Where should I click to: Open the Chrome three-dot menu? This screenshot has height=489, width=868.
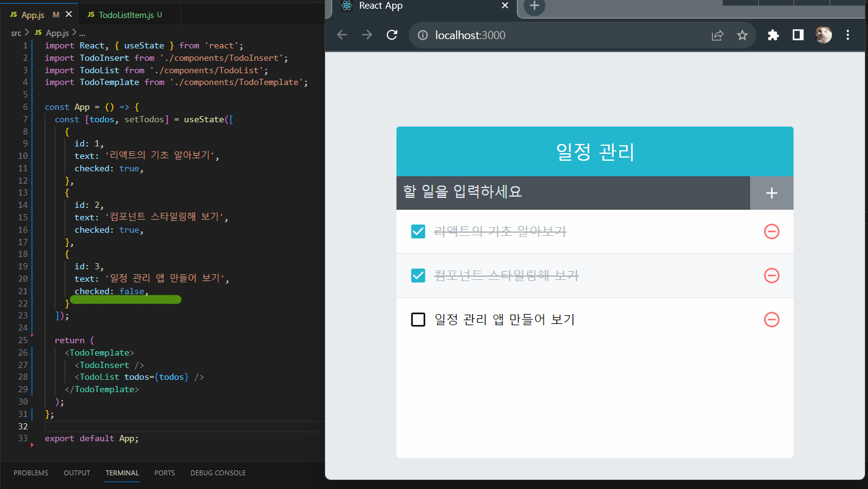848,35
